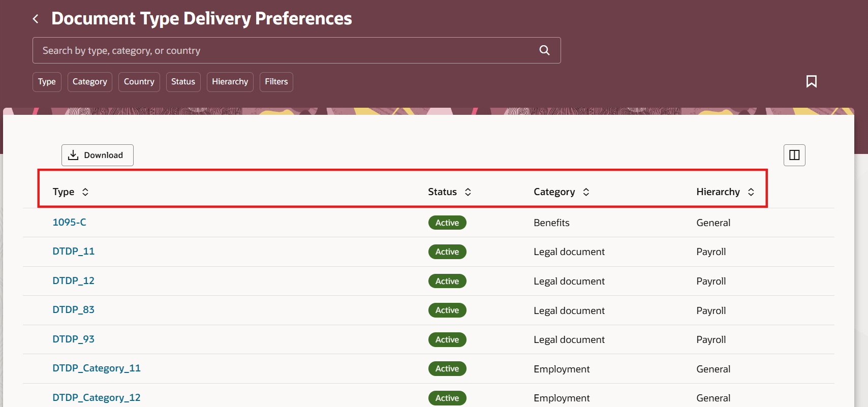This screenshot has width=868, height=407.
Task: Open the DTDP_11 link
Action: pos(74,251)
